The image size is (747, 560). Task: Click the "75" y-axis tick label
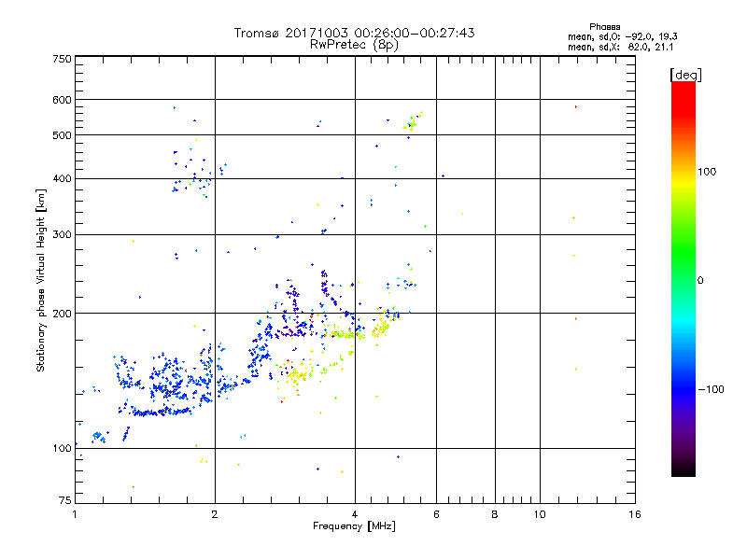[x=65, y=500]
